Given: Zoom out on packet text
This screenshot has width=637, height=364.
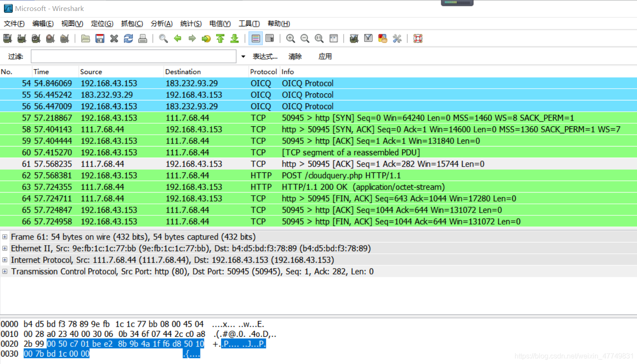Looking at the screenshot, I should coord(305,39).
